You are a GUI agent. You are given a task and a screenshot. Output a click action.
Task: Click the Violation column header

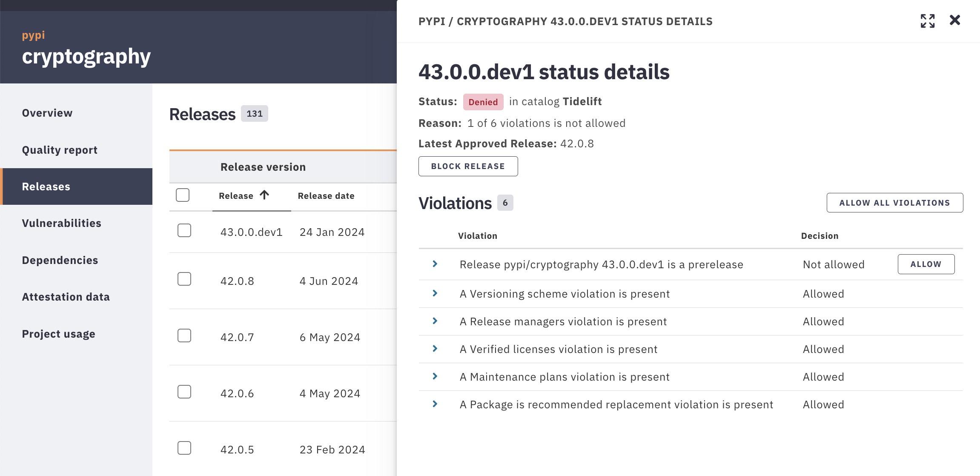(478, 236)
